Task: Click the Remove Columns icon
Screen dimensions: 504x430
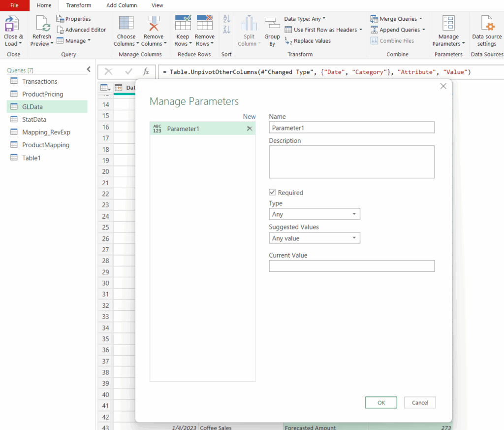Action: [x=154, y=23]
